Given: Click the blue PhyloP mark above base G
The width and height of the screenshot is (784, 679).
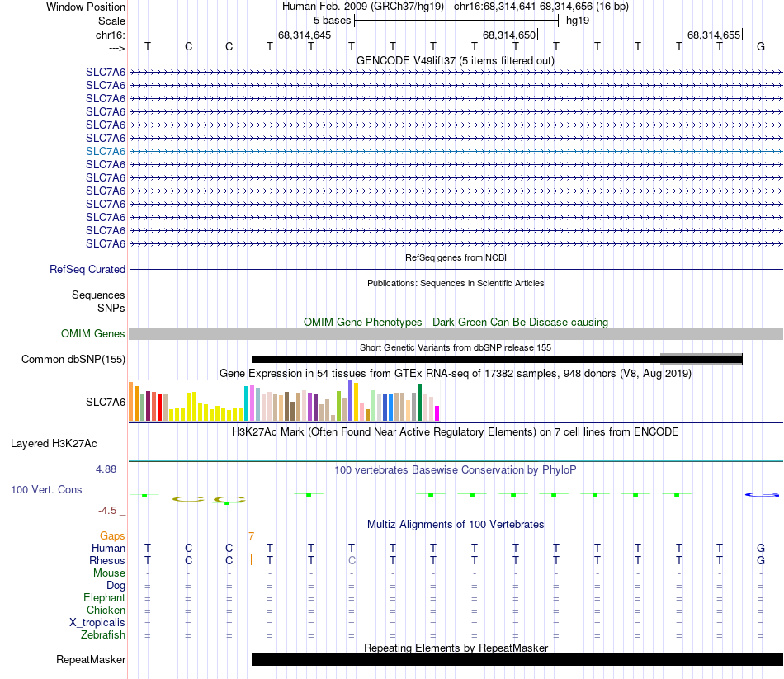Looking at the screenshot, I should click(762, 494).
